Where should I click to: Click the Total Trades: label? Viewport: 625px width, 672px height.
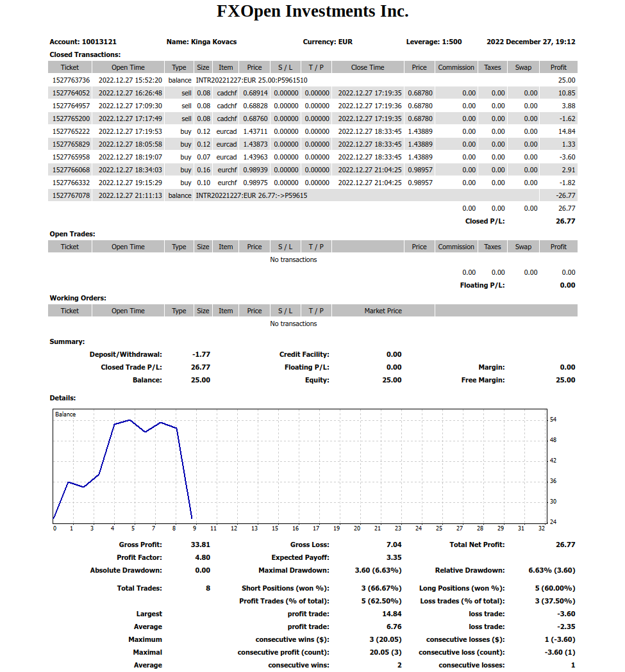[x=139, y=589]
